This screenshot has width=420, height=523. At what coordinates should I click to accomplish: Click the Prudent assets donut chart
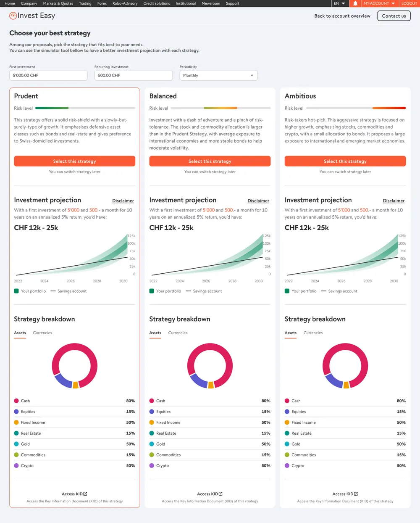click(x=75, y=366)
